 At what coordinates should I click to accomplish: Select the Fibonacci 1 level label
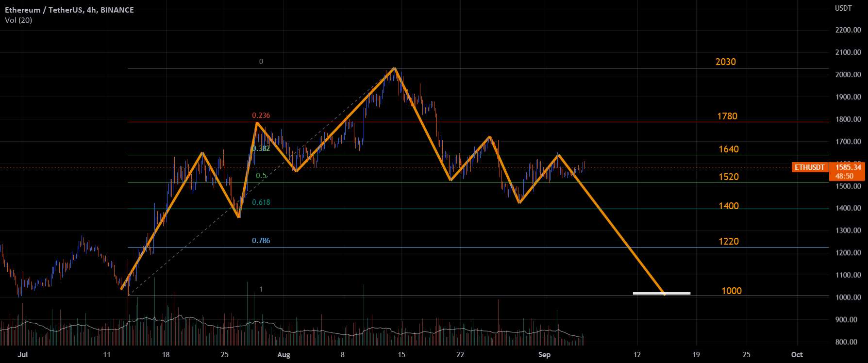pyautogui.click(x=261, y=289)
